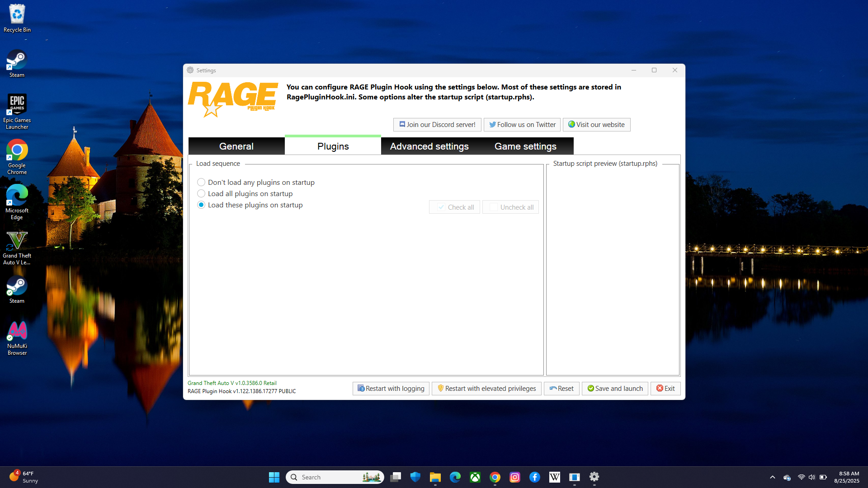Select Load all plugins on startup
Screen dimensions: 868x488
(x=201, y=194)
